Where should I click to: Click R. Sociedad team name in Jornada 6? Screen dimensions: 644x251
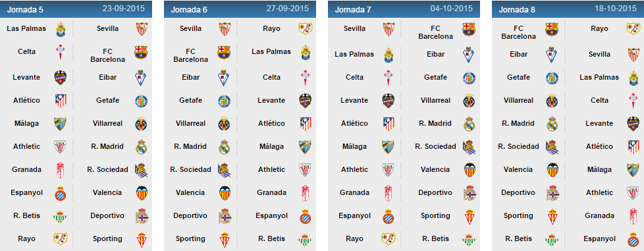190,169
